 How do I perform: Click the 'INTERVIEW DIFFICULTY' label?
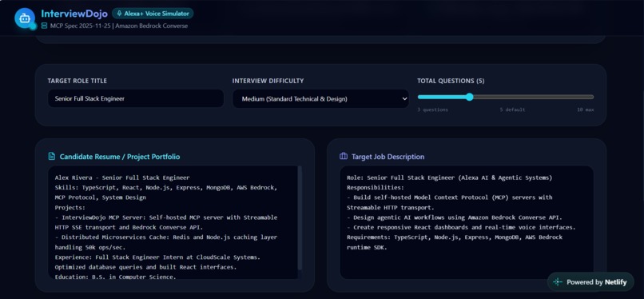click(268, 81)
